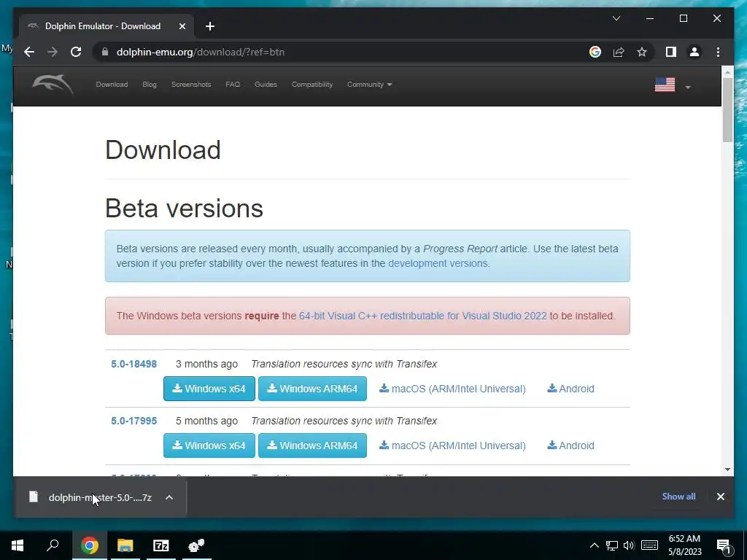Open the taskbar clock and date
Viewport: 747px width, 560px height.
(x=684, y=545)
